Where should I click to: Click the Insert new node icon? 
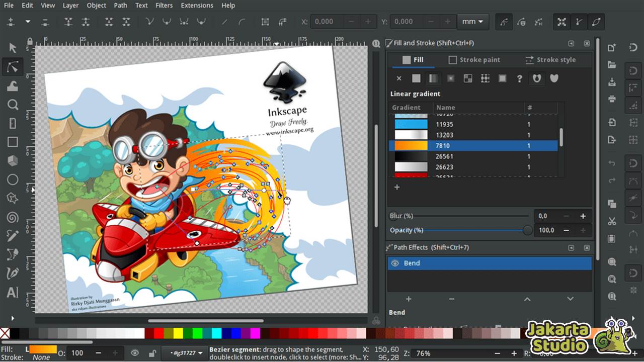[11, 22]
